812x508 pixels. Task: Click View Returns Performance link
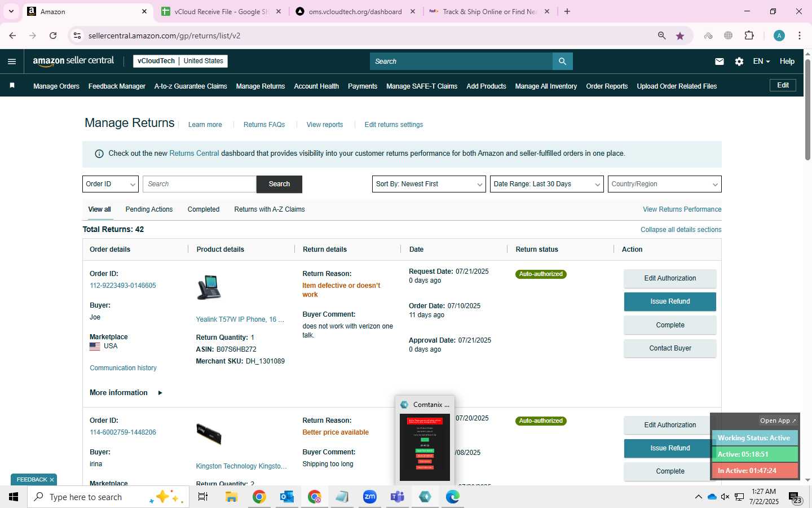click(682, 209)
